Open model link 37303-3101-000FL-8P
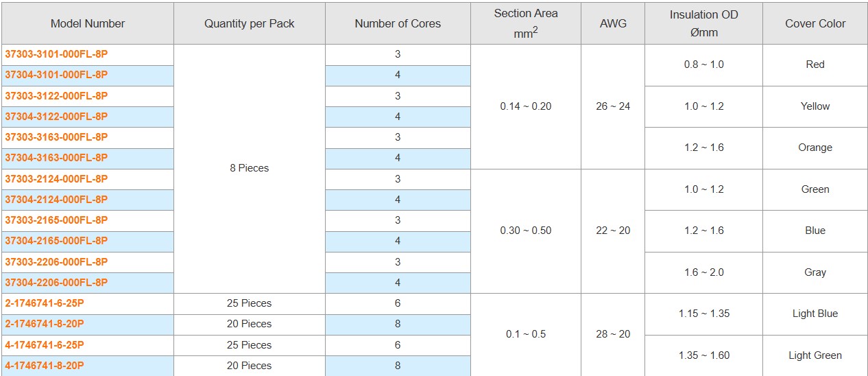The height and width of the screenshot is (376, 868). point(56,54)
